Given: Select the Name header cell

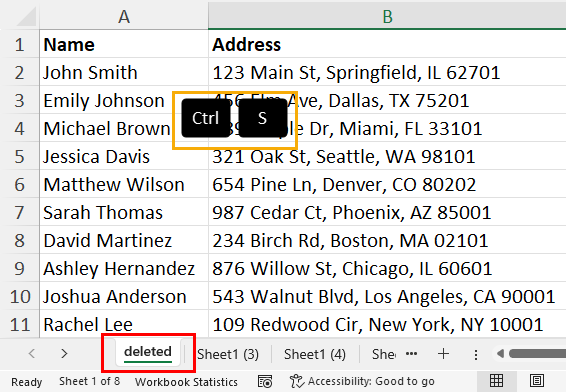Looking at the screenshot, I should click(124, 44).
